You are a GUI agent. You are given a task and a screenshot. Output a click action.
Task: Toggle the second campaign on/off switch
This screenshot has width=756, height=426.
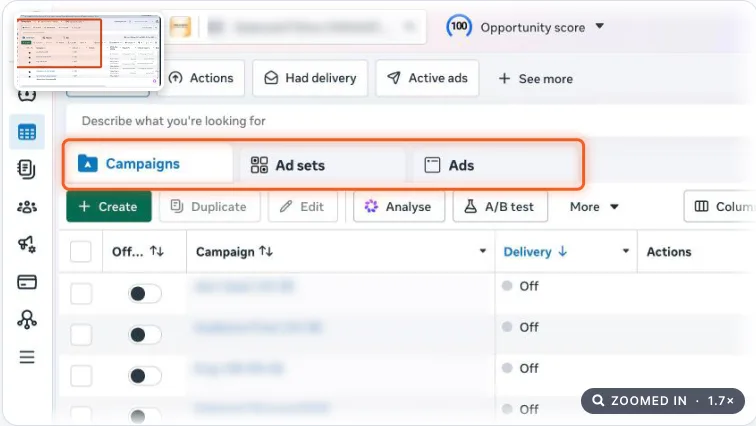pos(145,334)
